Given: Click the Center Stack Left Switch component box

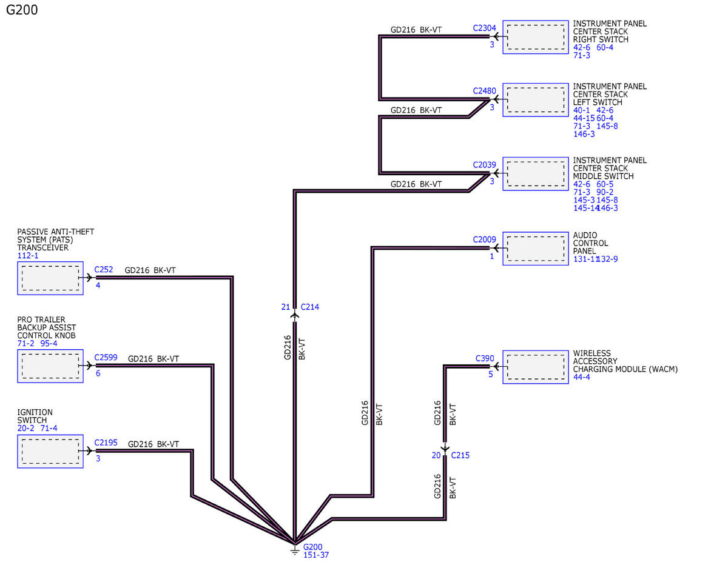Looking at the screenshot, I should tap(536, 99).
